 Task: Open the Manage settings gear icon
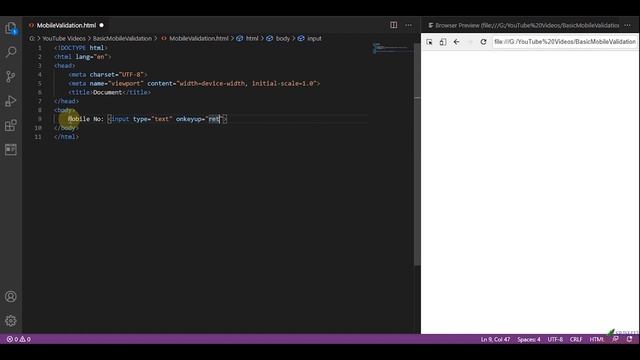click(11, 321)
